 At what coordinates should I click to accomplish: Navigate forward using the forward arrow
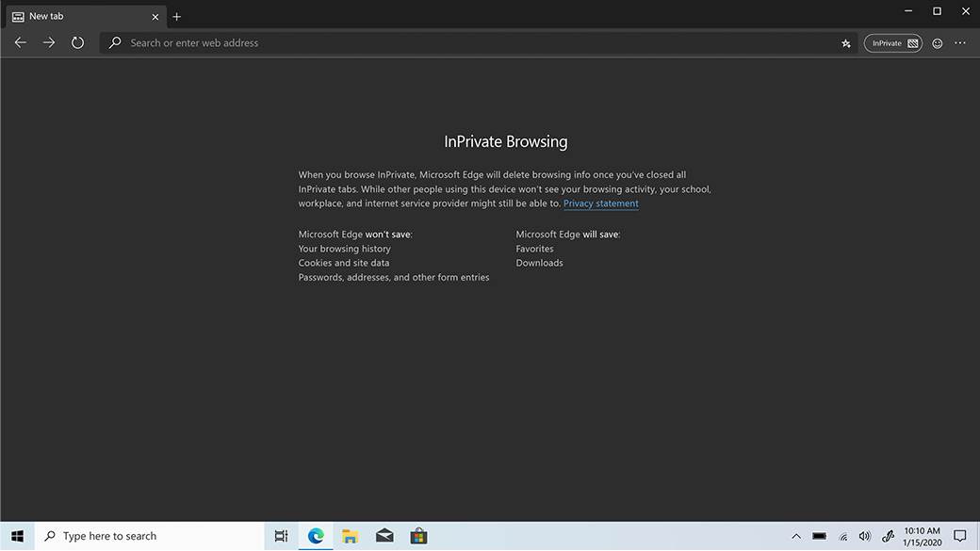pos(48,42)
